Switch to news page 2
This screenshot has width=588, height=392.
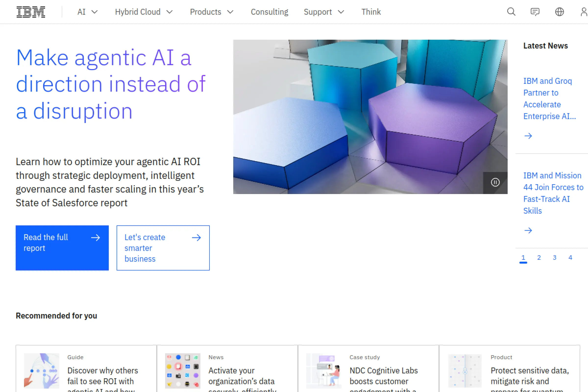coord(539,257)
